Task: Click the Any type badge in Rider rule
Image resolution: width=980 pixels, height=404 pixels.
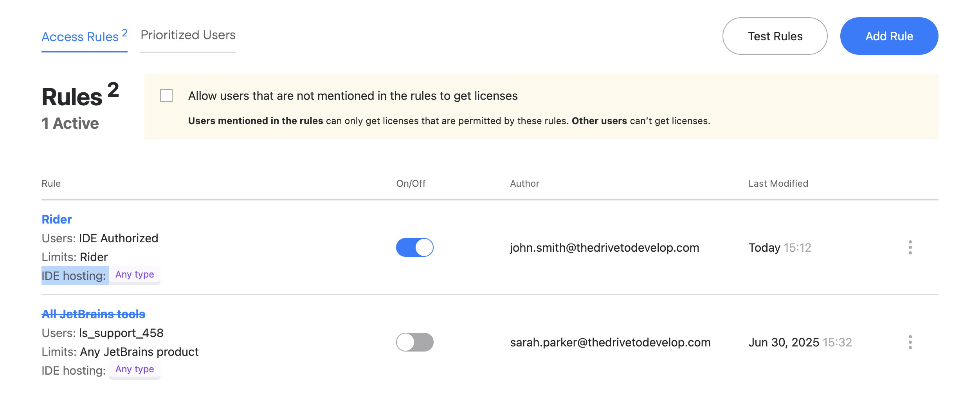Action: [x=135, y=275]
